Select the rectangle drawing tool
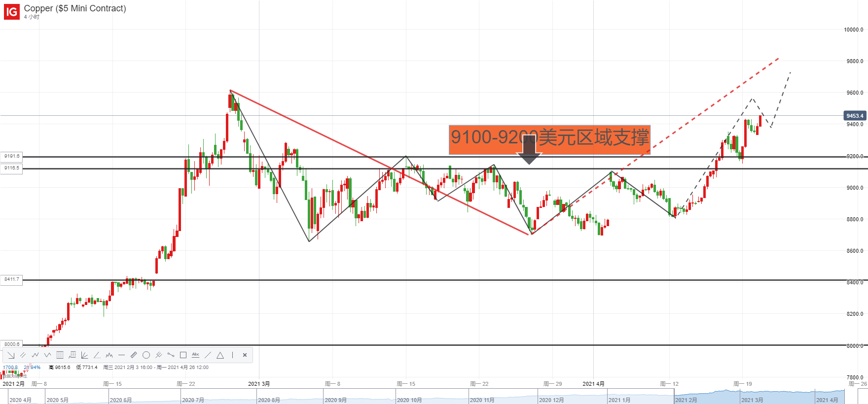868x404 pixels. pyautogui.click(x=183, y=355)
